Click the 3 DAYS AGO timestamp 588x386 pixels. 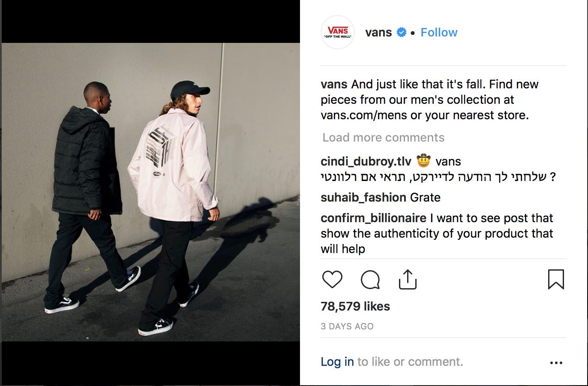[x=347, y=326]
